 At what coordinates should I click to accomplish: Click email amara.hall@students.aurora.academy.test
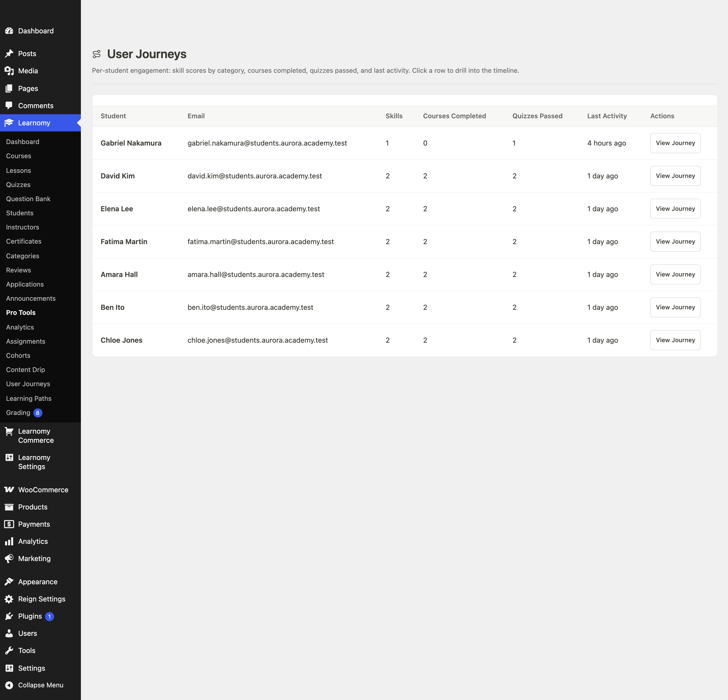[256, 274]
